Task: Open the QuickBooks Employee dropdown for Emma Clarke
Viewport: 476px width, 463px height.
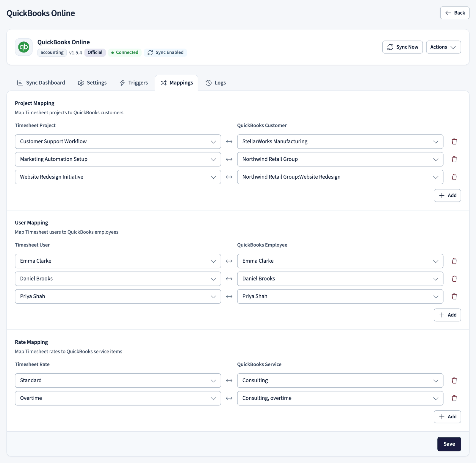Action: point(340,261)
